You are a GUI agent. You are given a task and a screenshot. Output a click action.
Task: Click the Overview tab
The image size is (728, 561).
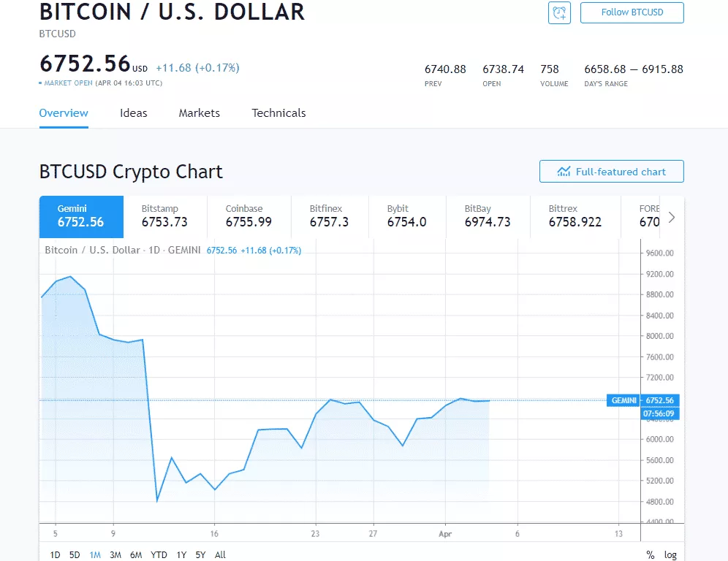tap(64, 113)
